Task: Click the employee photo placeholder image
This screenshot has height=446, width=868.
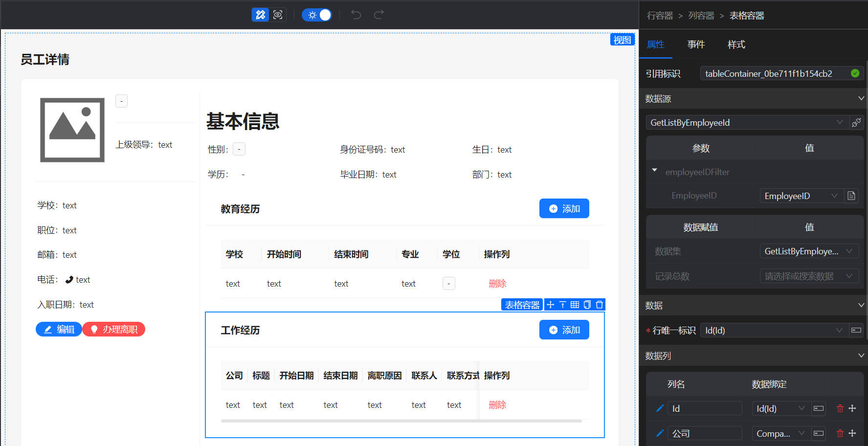Action: point(72,130)
